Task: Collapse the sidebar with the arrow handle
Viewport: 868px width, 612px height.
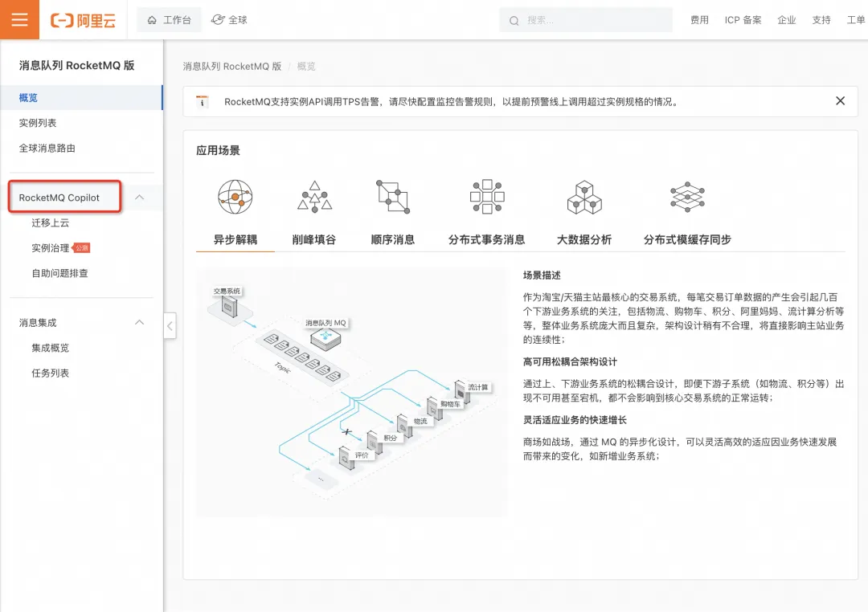Action: (170, 326)
